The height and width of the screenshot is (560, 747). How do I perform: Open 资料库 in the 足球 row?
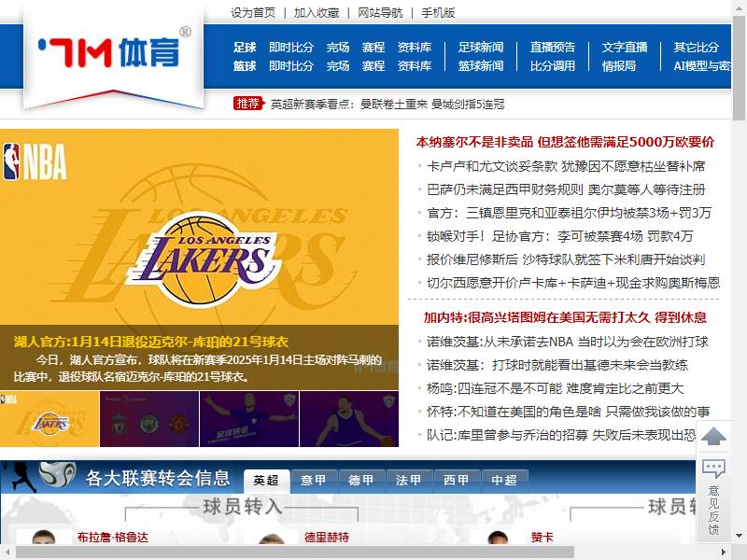[415, 48]
